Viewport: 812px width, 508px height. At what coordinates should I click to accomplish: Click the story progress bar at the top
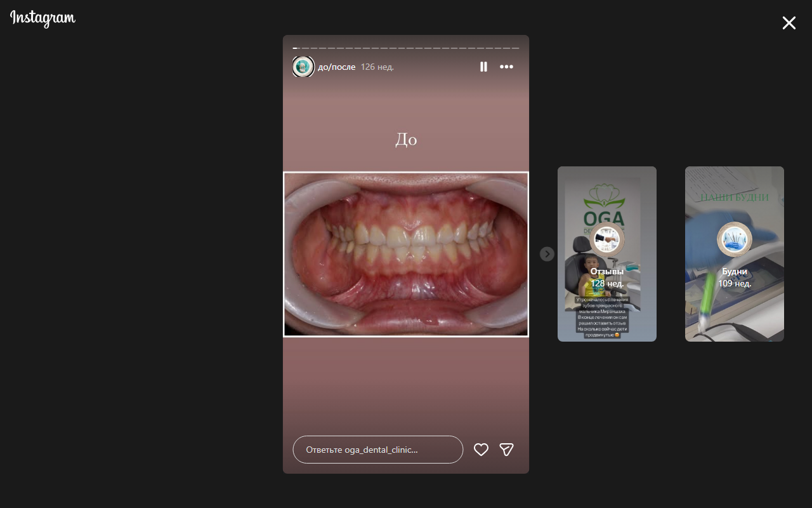tap(406, 48)
